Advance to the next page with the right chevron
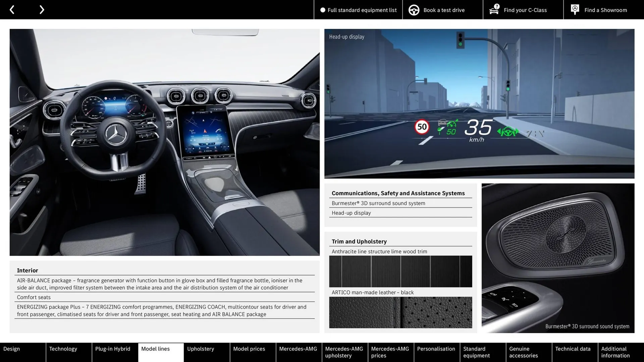Screen dimensions: 644x362 coord(42,9)
